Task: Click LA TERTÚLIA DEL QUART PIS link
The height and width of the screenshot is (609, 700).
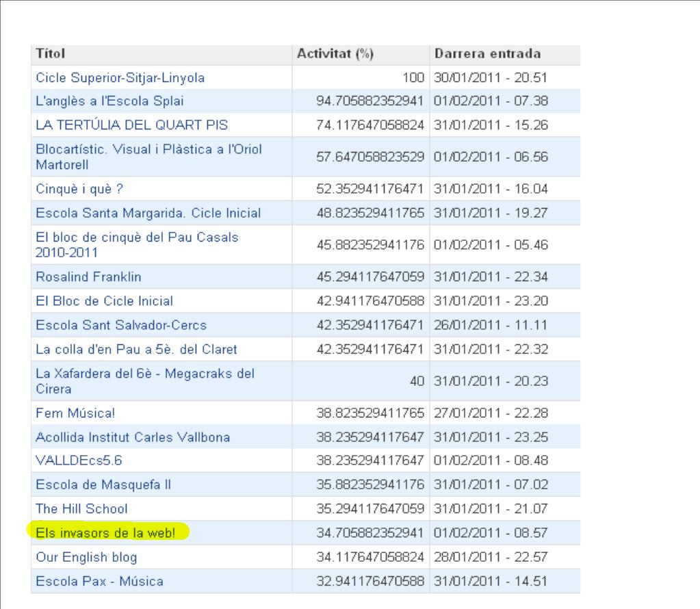Action: 131,125
